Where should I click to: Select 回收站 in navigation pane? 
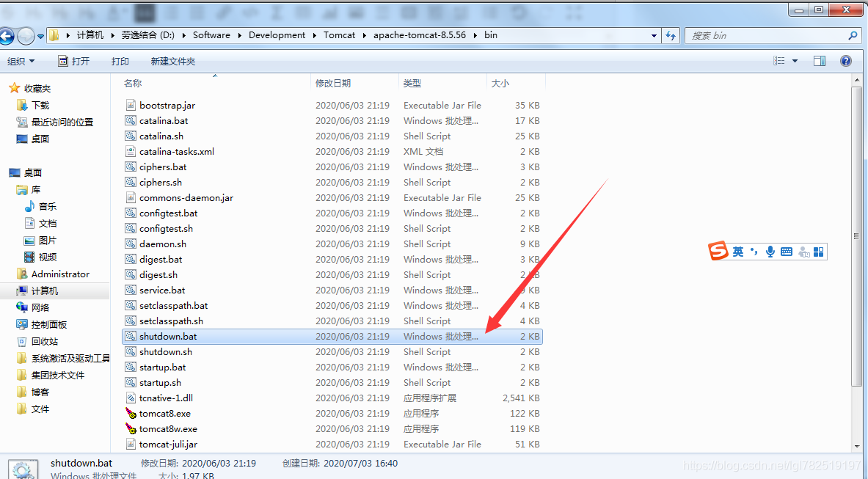pos(45,341)
